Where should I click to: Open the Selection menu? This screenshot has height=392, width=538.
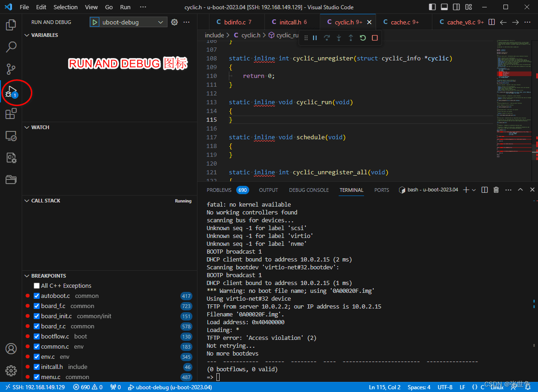pyautogui.click(x=66, y=7)
